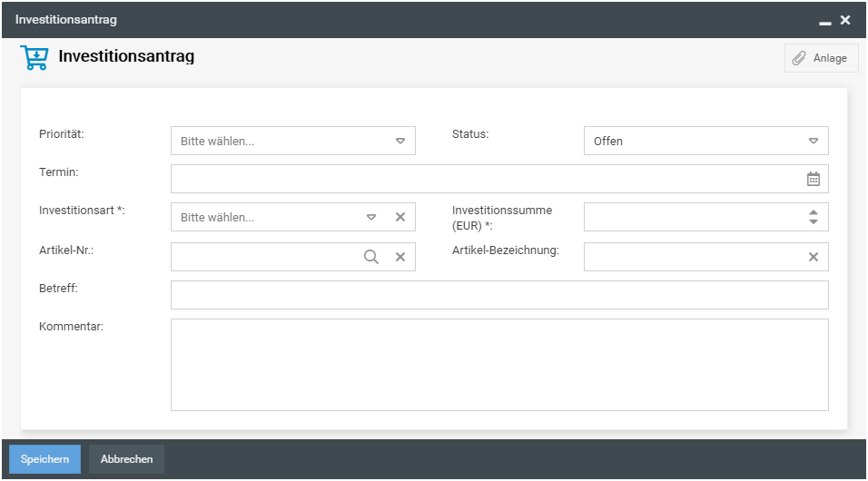Image resolution: width=868 pixels, height=481 pixels.
Task: Save the form with Speichern
Action: pyautogui.click(x=45, y=459)
